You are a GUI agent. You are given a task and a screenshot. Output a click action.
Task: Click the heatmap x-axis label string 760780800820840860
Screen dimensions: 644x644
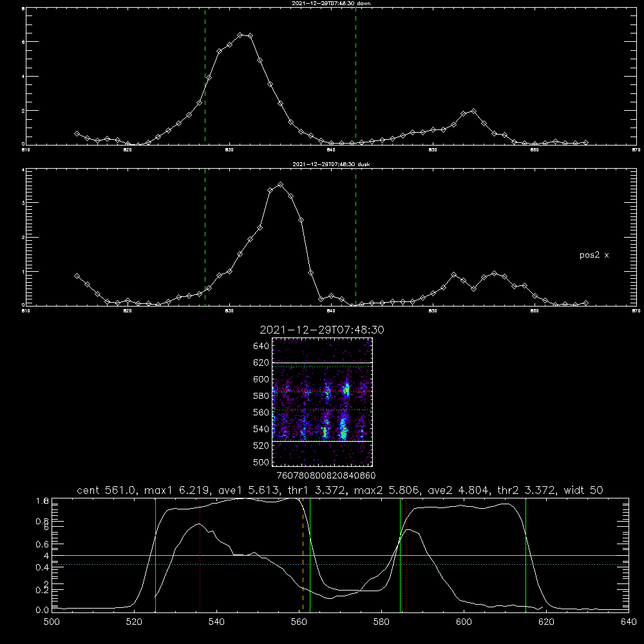pos(326,475)
